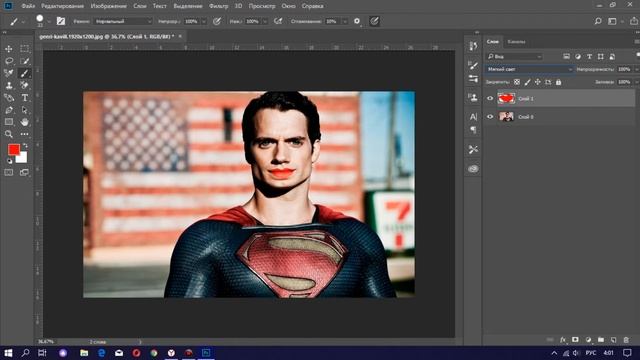Open the Файл menu
Image resolution: width=640 pixels, height=360 pixels.
click(28, 6)
